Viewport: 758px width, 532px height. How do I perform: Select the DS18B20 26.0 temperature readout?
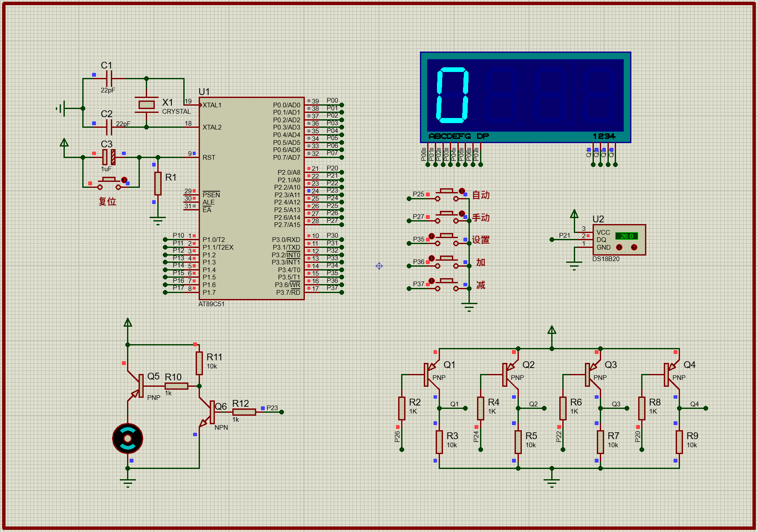click(x=627, y=236)
